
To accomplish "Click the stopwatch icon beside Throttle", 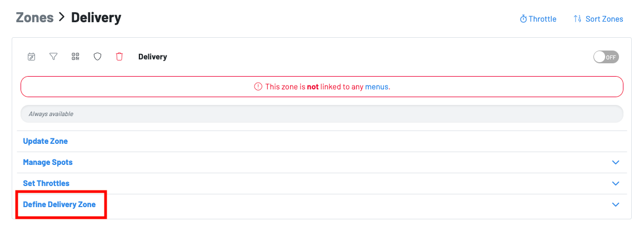I will 523,19.
